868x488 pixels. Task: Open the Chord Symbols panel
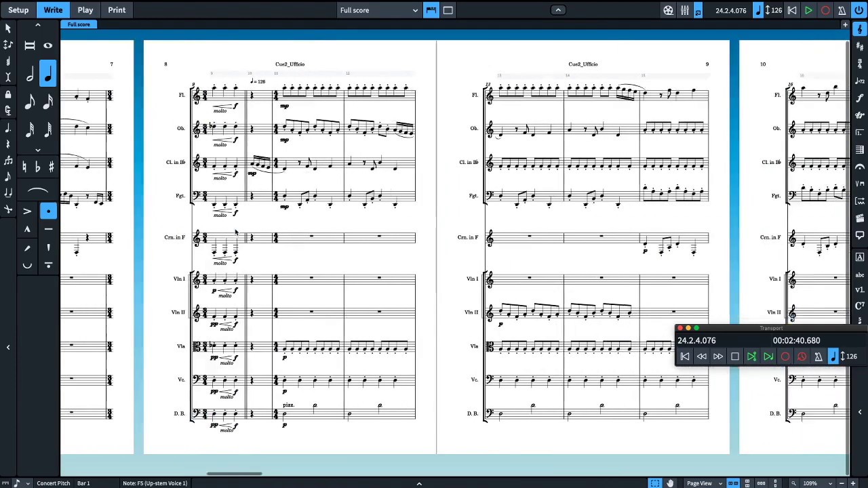[860, 306]
